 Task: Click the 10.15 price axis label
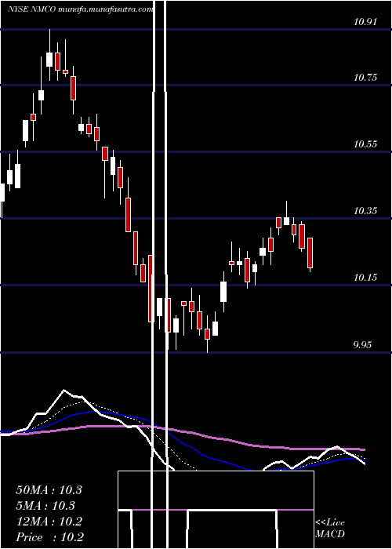(365, 278)
